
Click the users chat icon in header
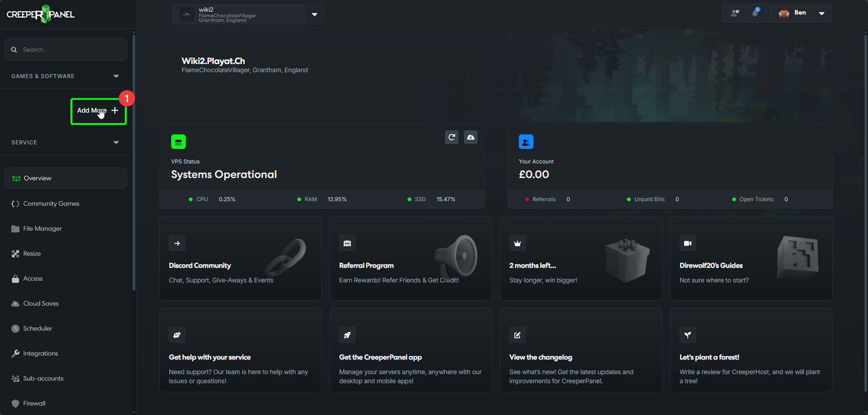click(x=735, y=13)
